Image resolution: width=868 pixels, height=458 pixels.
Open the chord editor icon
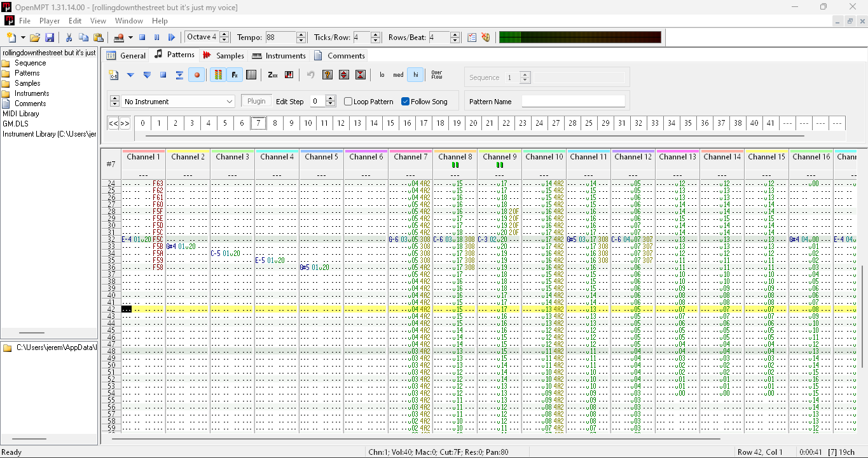[x=289, y=75]
